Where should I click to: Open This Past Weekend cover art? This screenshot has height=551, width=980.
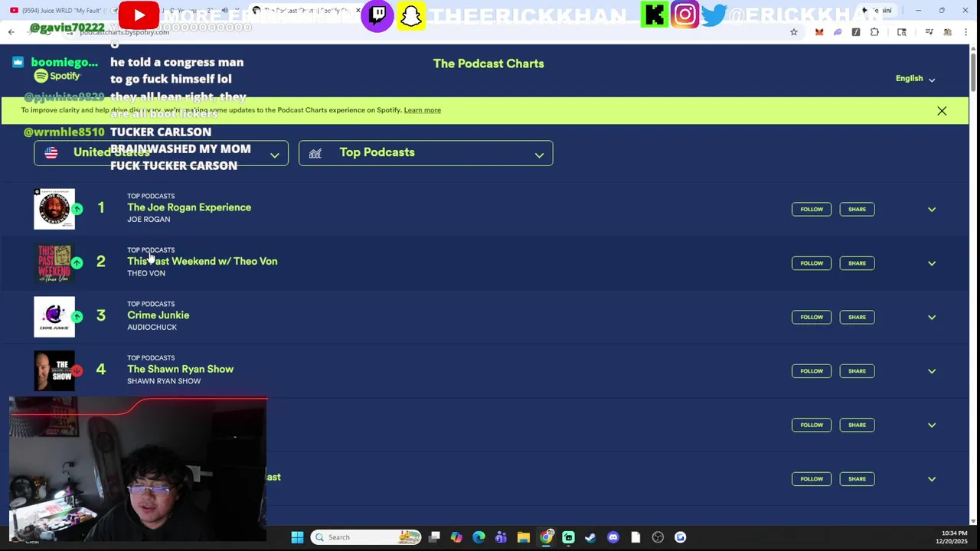point(54,263)
